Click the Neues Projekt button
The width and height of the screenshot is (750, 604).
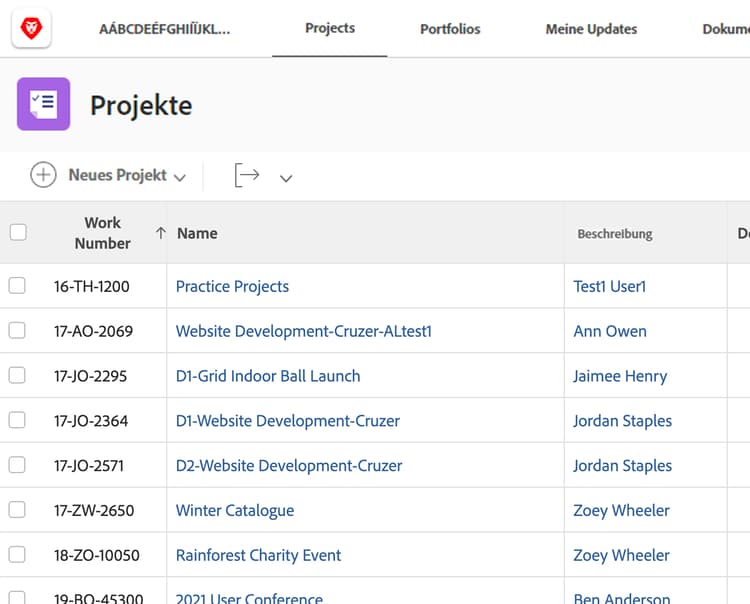[117, 175]
